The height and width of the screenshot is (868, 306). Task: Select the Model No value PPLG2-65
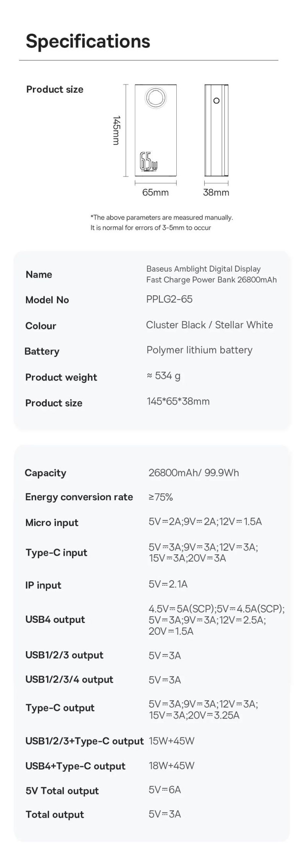pyautogui.click(x=169, y=299)
